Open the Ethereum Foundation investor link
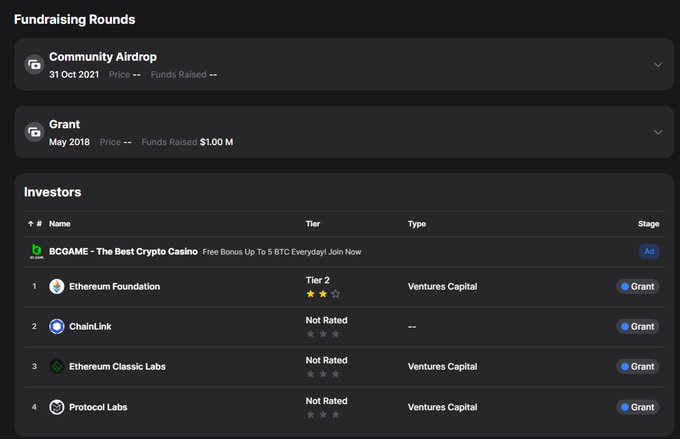This screenshot has height=439, width=680. coord(114,286)
